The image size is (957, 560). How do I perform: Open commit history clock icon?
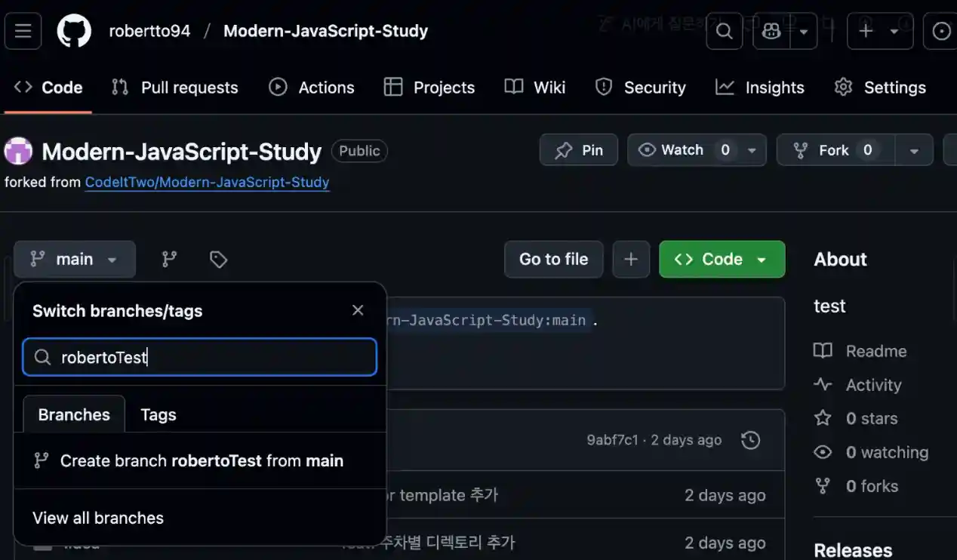(750, 440)
